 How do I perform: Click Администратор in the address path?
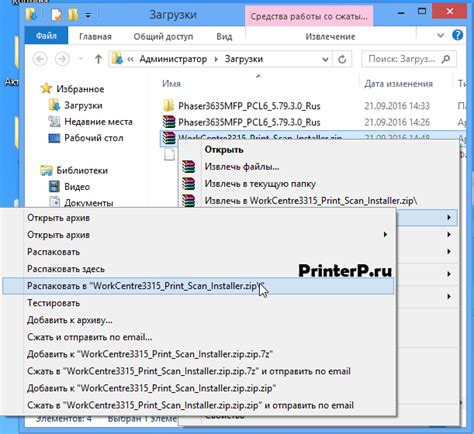[x=173, y=59]
